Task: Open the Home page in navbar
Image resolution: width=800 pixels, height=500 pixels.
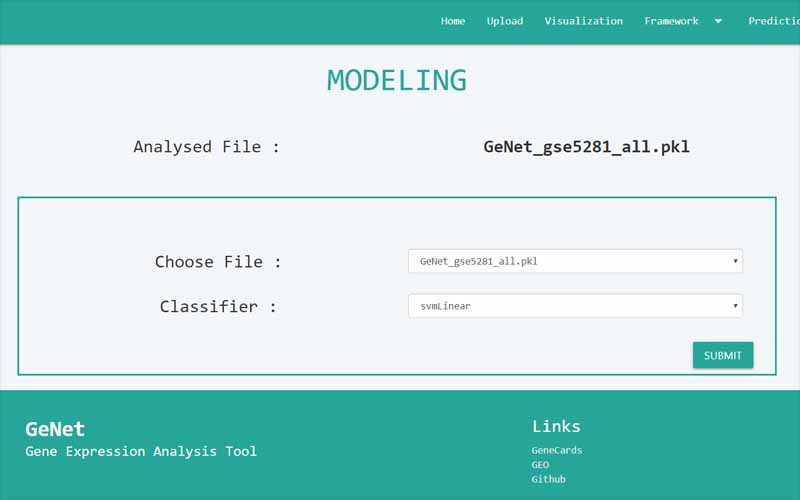Action: [x=453, y=21]
